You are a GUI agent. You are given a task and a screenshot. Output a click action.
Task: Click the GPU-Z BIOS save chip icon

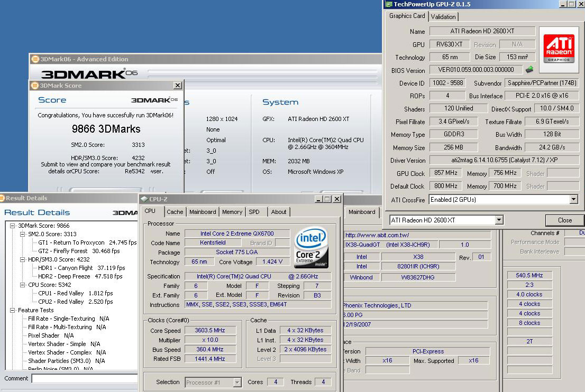[529, 69]
